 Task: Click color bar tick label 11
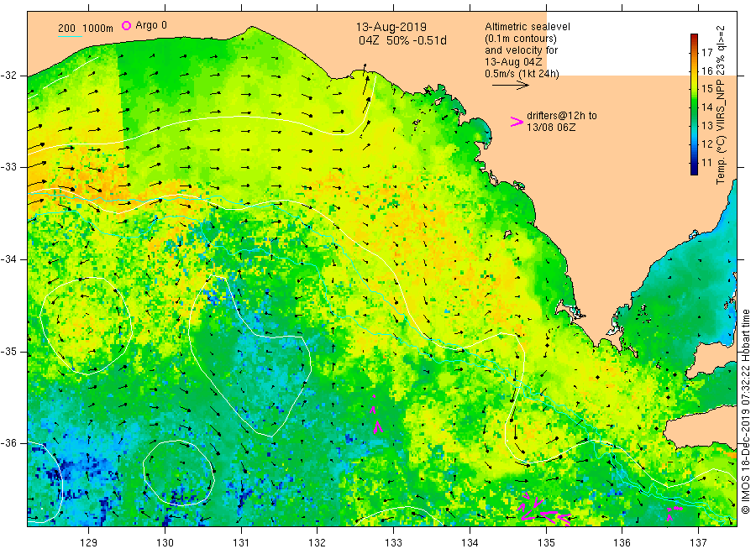[706, 162]
